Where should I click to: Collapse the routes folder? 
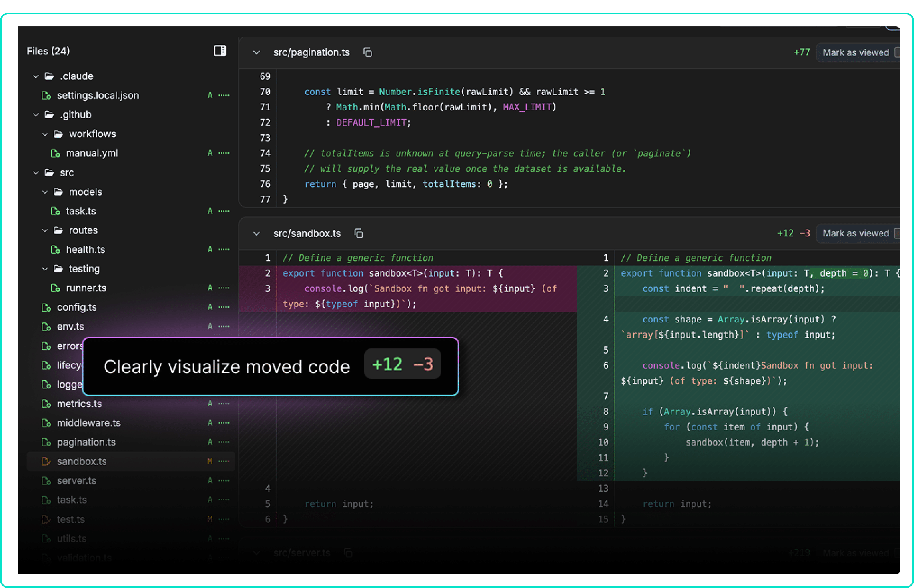click(45, 230)
